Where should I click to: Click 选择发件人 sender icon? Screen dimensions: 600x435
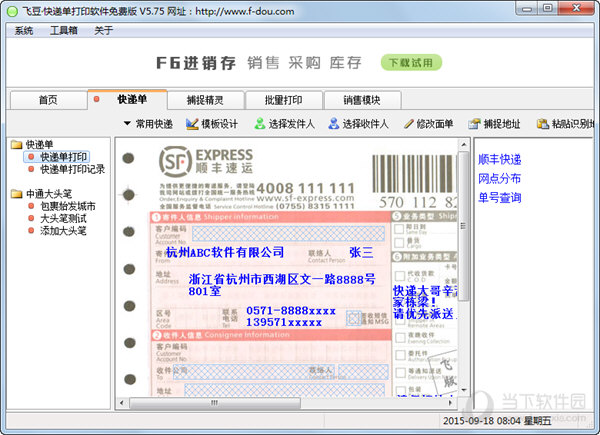[x=260, y=124]
